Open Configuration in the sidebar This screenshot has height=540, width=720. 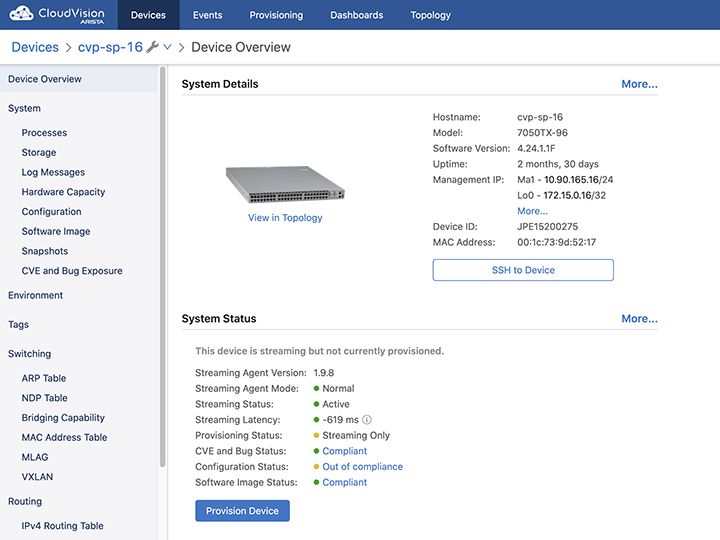point(51,212)
